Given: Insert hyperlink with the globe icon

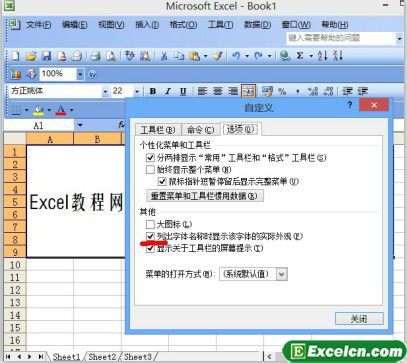Looking at the screenshot, I should pyautogui.click(x=285, y=56).
